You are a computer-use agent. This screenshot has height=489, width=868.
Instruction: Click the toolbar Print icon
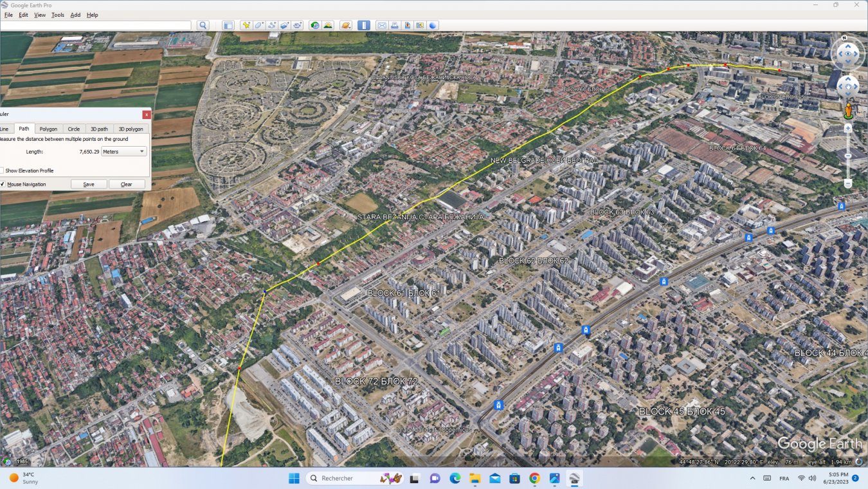[x=395, y=26]
